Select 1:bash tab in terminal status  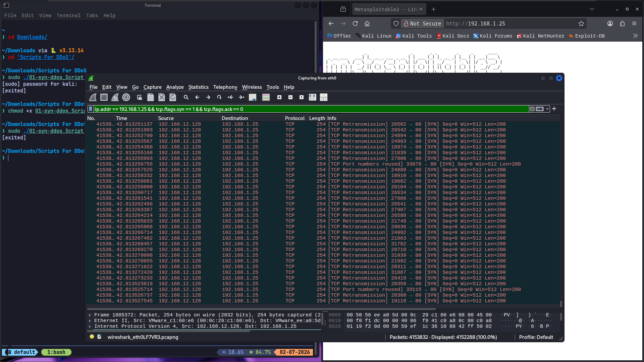(56, 352)
